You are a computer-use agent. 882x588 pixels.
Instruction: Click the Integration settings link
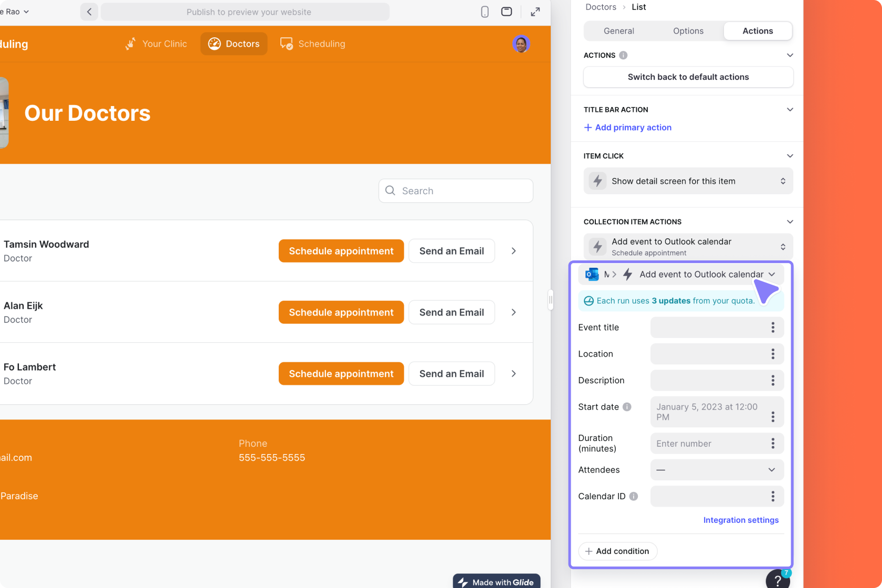coord(741,520)
